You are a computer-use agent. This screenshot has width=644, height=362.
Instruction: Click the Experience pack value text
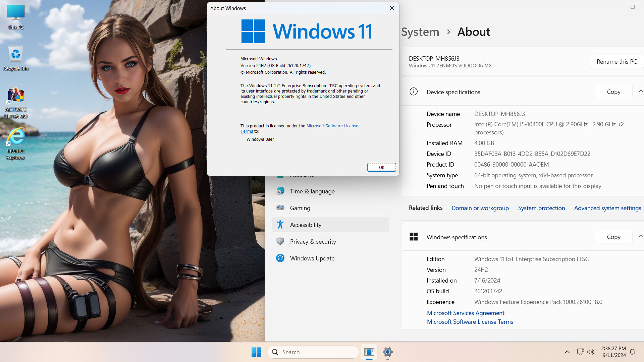pyautogui.click(x=538, y=302)
